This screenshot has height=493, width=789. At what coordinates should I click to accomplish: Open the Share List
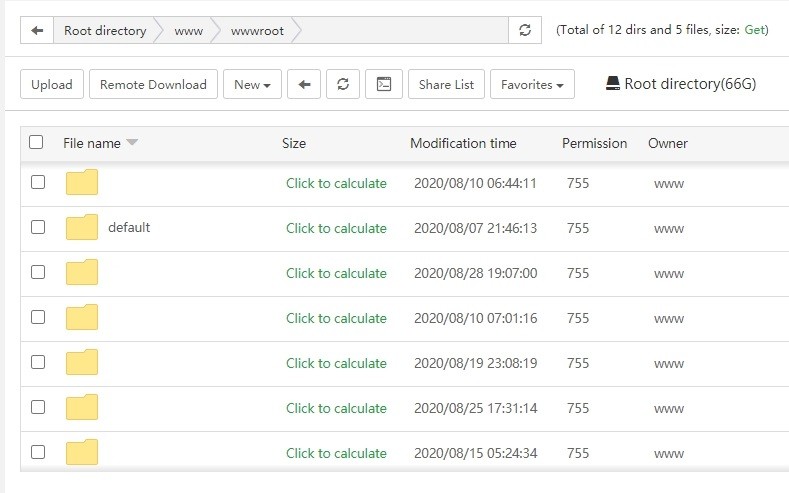click(x=446, y=85)
